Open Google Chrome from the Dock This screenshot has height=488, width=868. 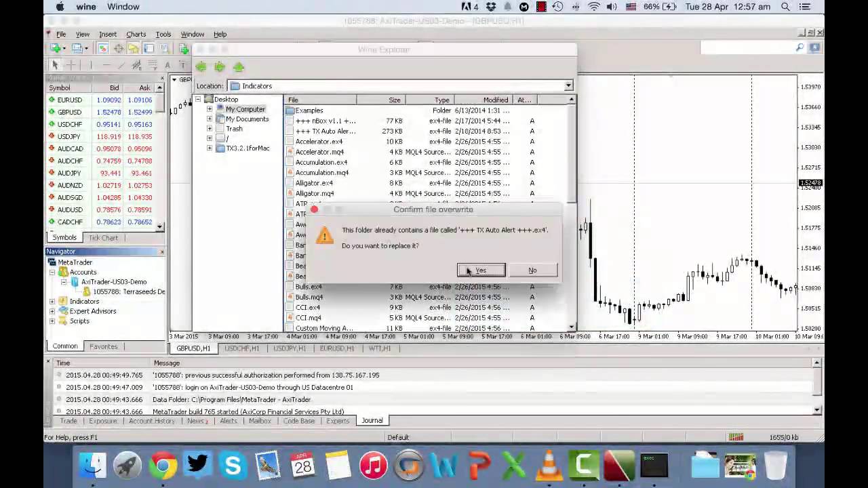coord(163,466)
